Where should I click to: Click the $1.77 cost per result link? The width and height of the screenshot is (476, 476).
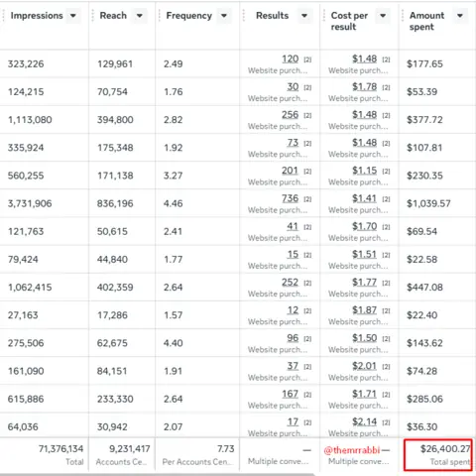pos(365,283)
